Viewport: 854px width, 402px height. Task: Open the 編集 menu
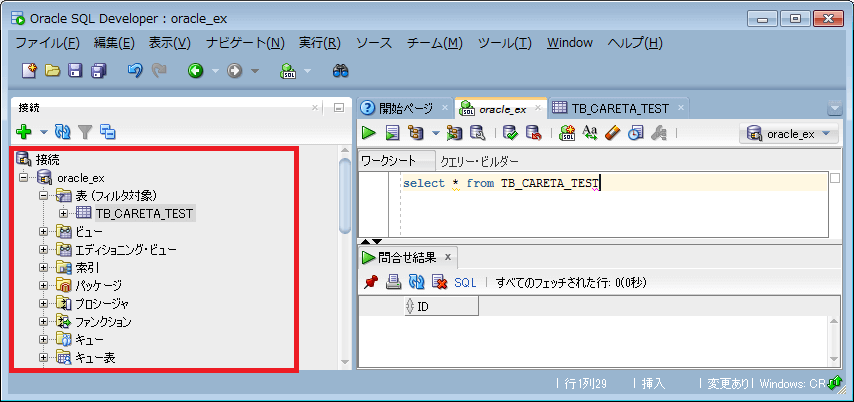point(114,43)
